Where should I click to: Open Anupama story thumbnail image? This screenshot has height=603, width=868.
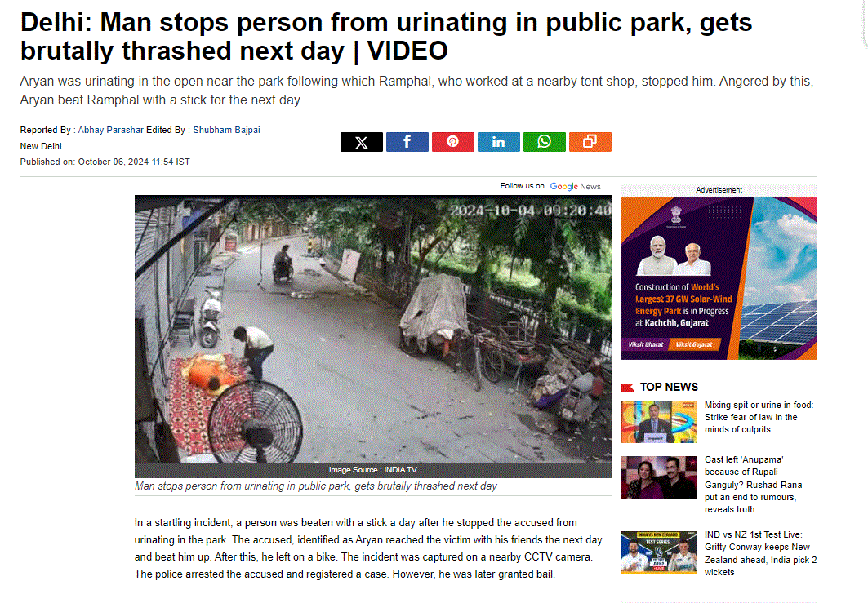tap(659, 477)
